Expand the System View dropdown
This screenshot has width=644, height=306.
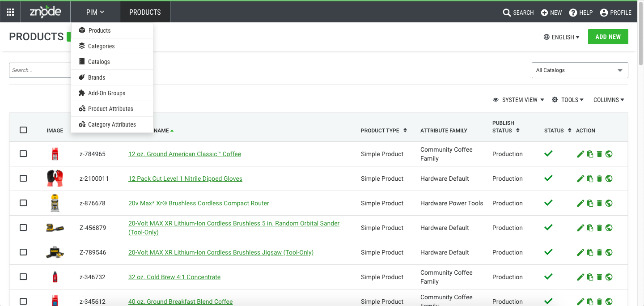click(518, 100)
